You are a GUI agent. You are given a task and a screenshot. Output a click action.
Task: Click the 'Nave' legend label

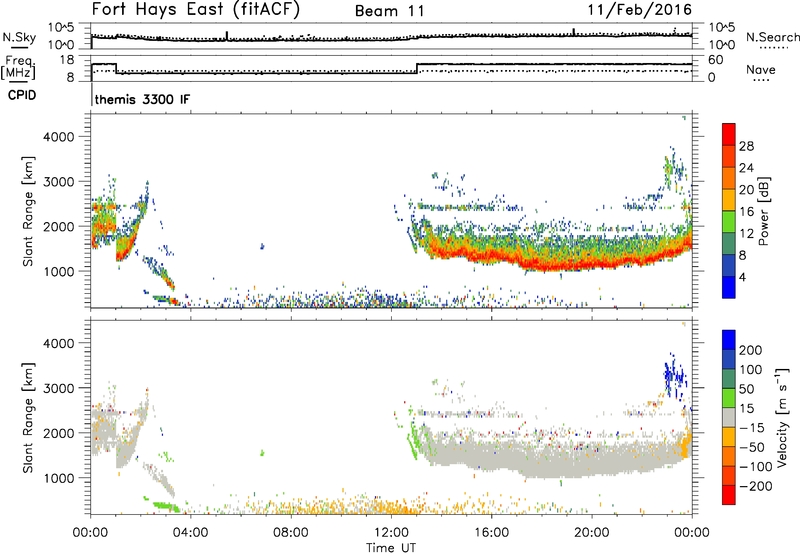[760, 69]
